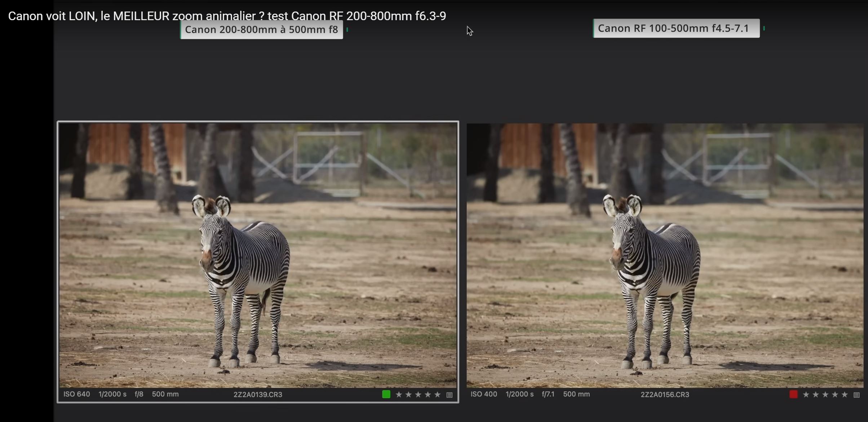Set three-star rating on 2Z2A0139.CR3
The height and width of the screenshot is (422, 868).
tap(418, 395)
